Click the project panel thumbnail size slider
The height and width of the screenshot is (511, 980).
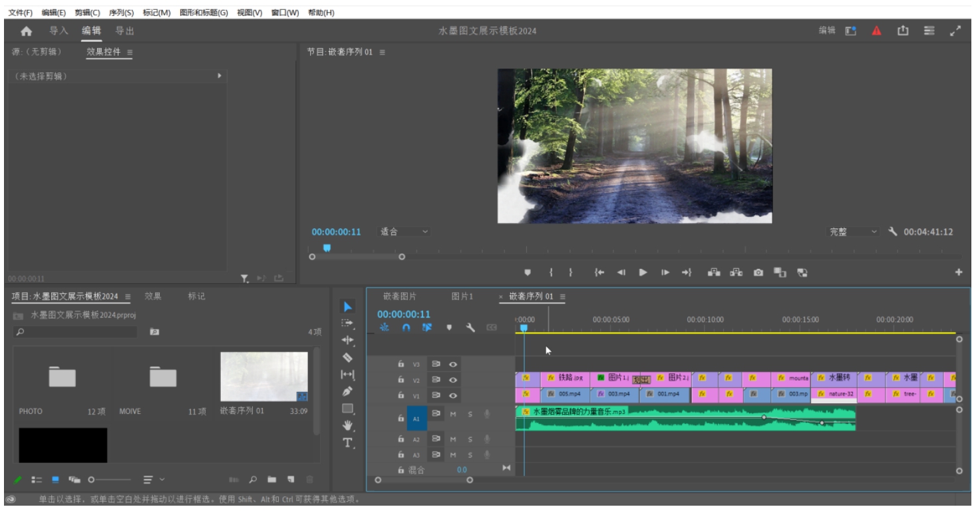click(92, 479)
